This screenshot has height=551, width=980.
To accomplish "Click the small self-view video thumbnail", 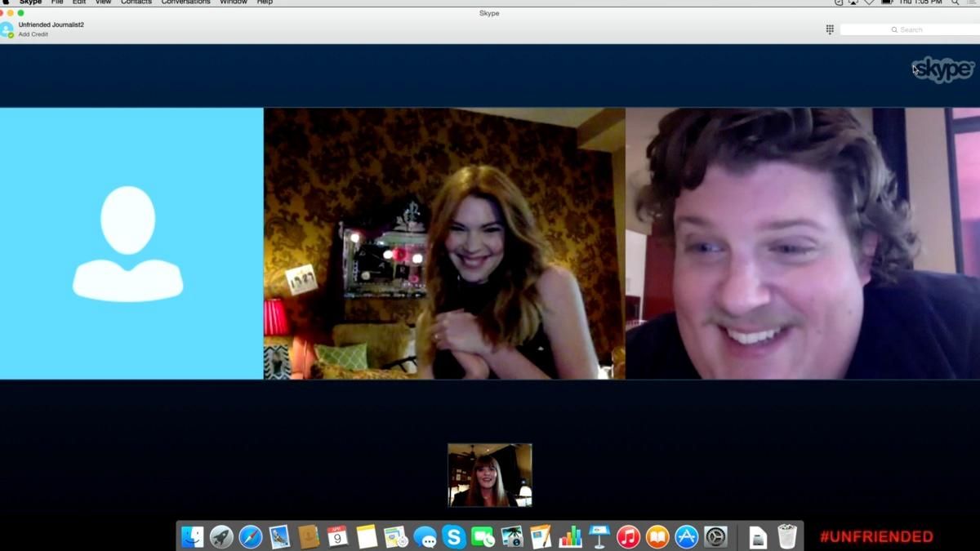I will click(490, 475).
